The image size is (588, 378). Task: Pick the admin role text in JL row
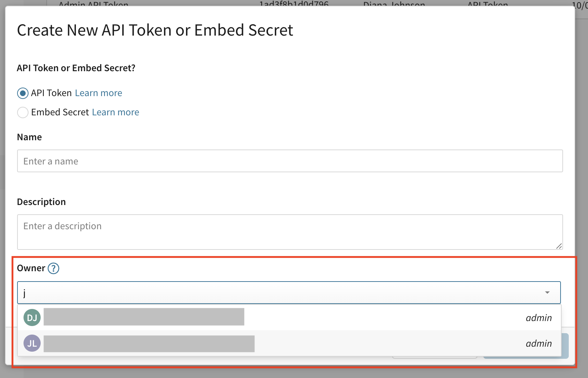point(538,343)
